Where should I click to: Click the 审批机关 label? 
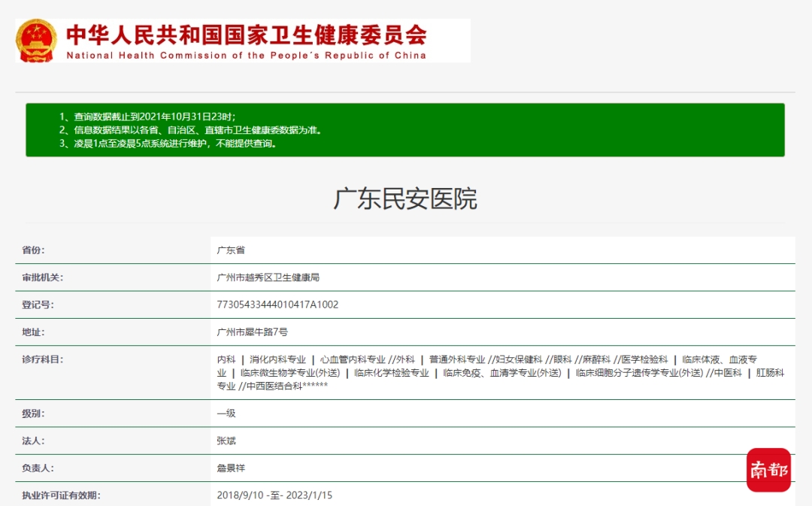pyautogui.click(x=42, y=277)
